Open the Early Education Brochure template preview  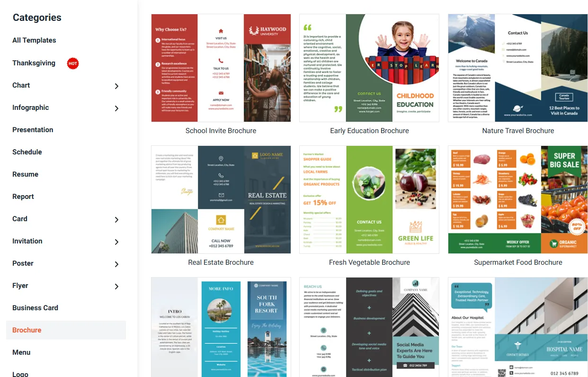tap(369, 68)
